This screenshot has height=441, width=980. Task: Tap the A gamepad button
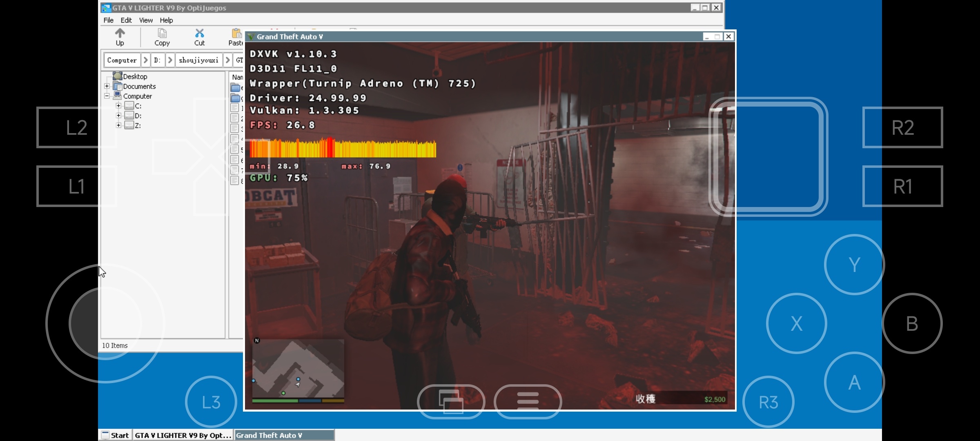(x=854, y=382)
